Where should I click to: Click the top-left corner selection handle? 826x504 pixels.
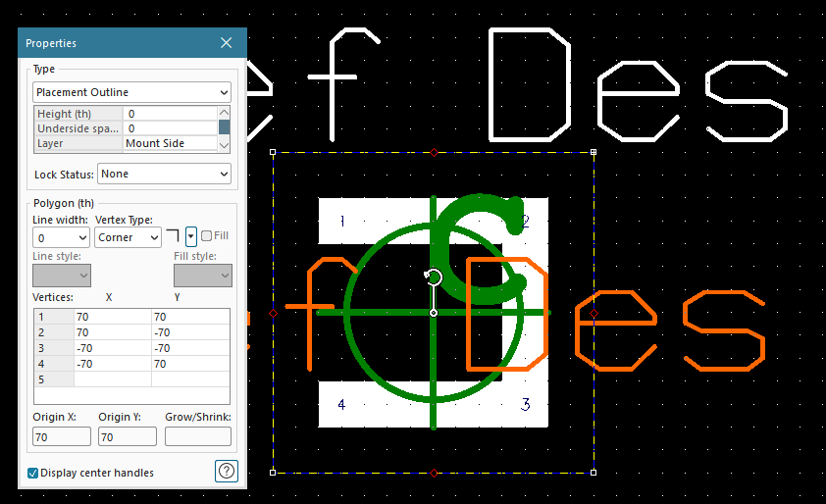point(273,153)
